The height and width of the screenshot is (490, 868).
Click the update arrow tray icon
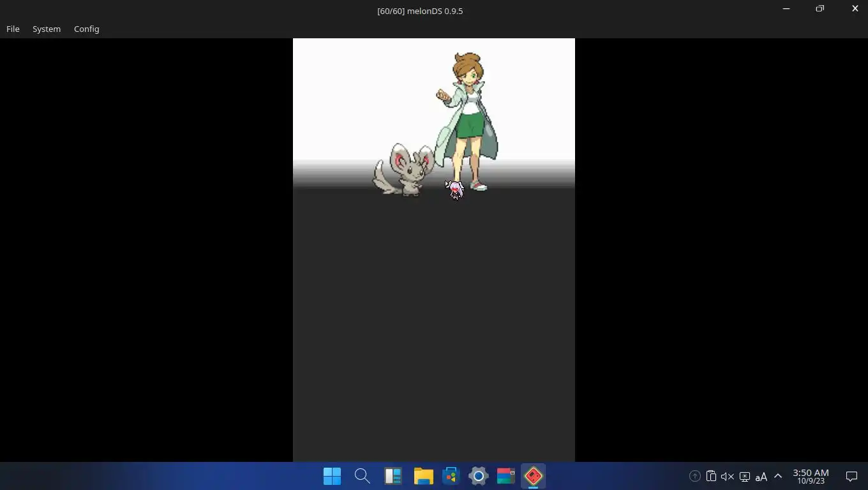point(694,476)
